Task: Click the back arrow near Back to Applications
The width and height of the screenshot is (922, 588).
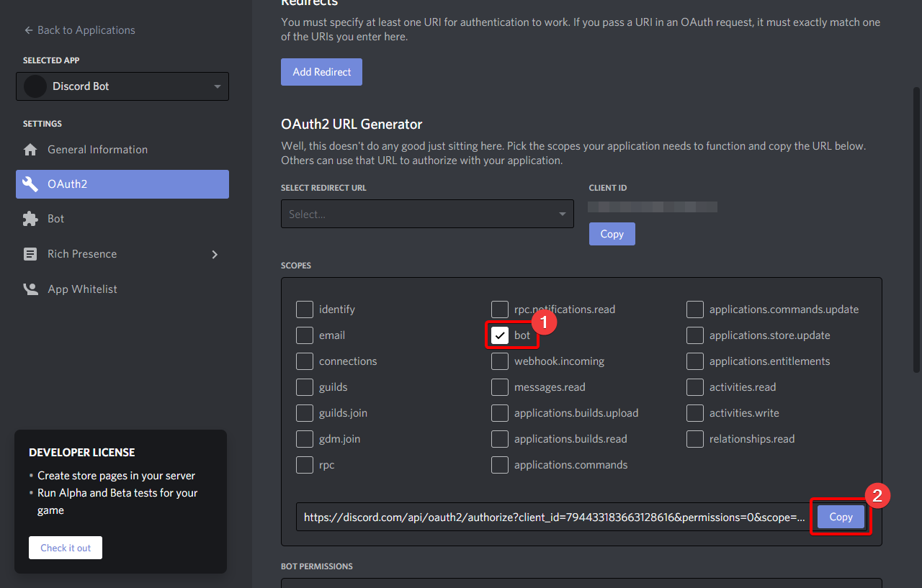Action: pos(28,30)
